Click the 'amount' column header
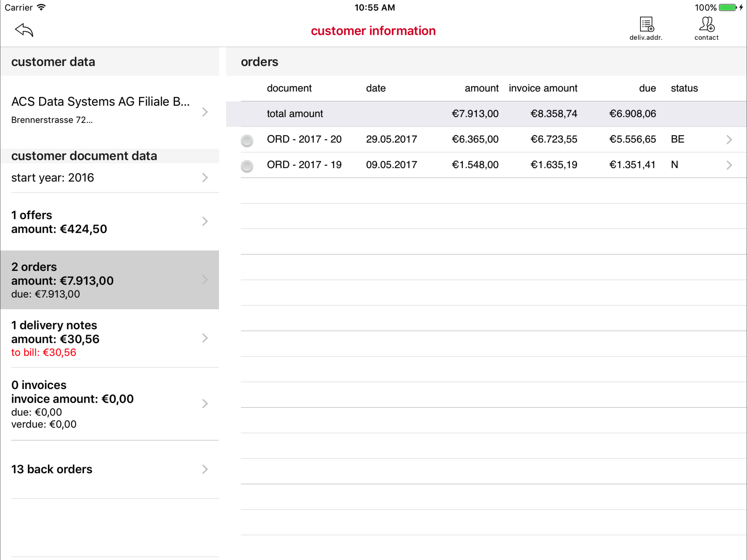The width and height of the screenshot is (747, 560). tap(482, 88)
